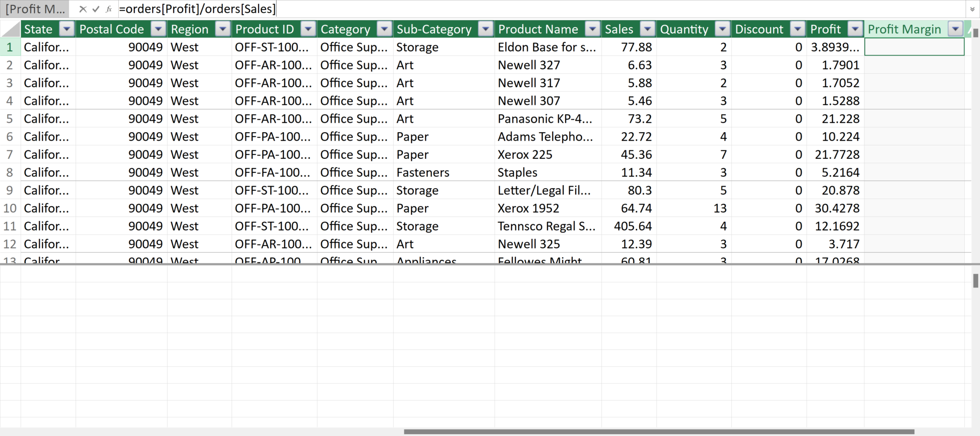Click the name box showing [Profit M...
Image resolution: width=980 pixels, height=436 pixels.
point(35,9)
